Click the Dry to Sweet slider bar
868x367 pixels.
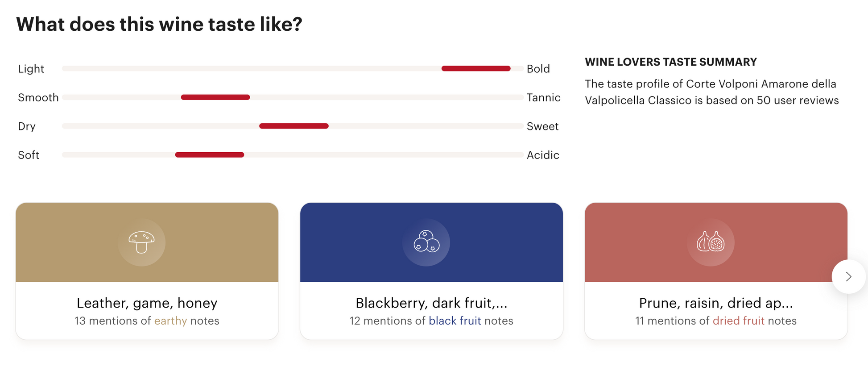tap(293, 126)
